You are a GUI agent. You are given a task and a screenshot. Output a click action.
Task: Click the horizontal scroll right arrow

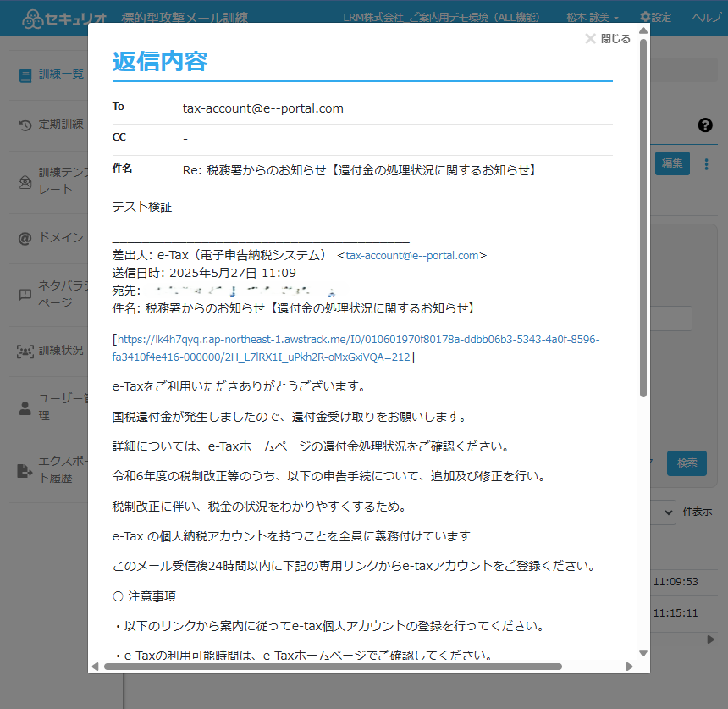pyautogui.click(x=629, y=667)
